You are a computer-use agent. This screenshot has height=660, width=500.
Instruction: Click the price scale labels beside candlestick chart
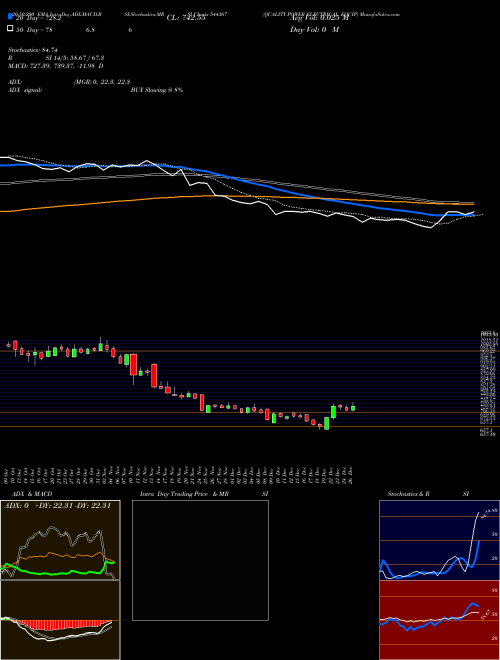tap(489, 384)
